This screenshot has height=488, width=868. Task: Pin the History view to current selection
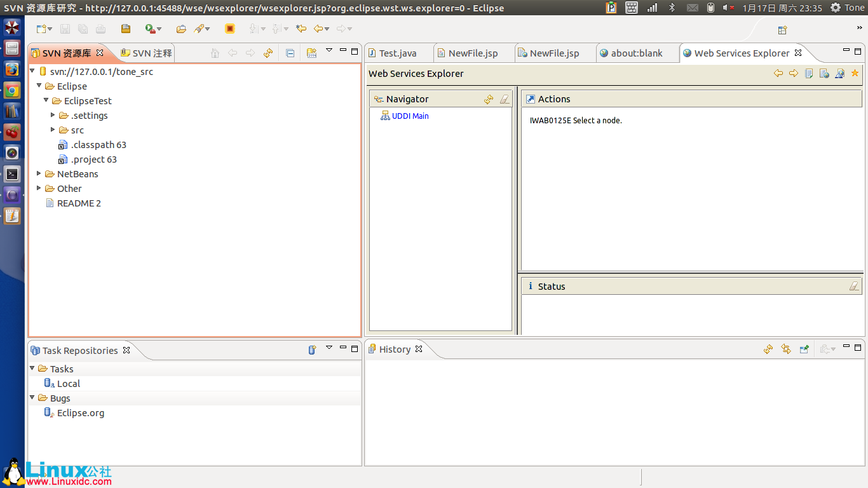point(804,349)
